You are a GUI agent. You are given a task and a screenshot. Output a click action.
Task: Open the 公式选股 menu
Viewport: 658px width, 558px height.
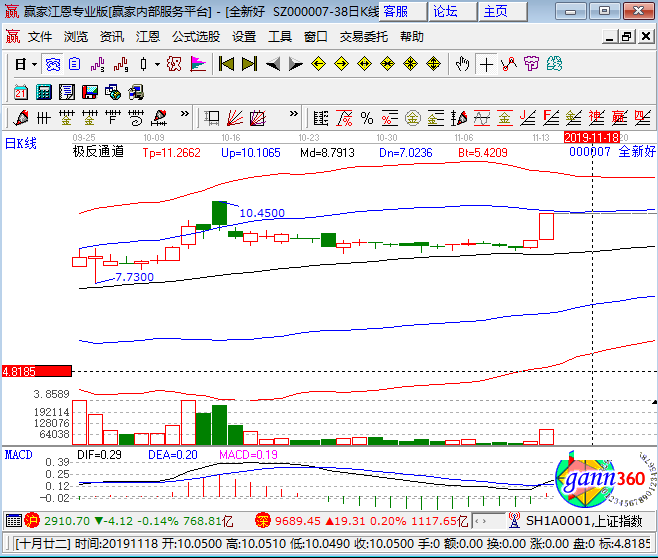pos(196,37)
